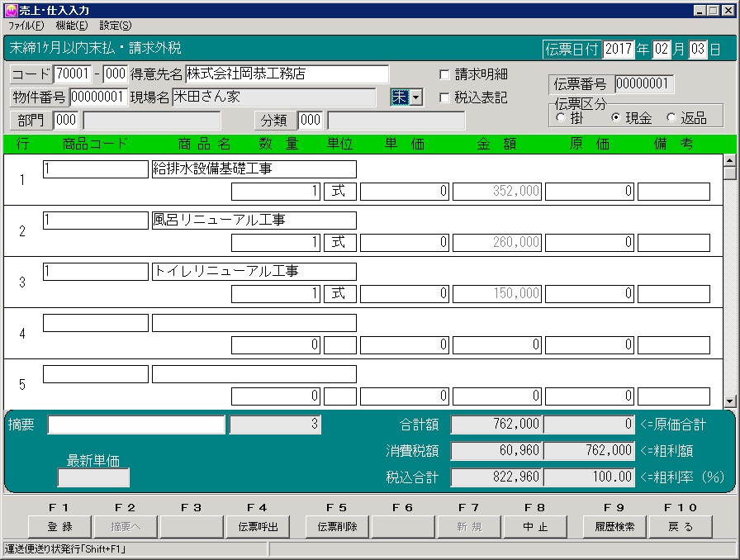The height and width of the screenshot is (560, 740).
Task: Click F4 伝票呼出 button
Action: point(258,526)
